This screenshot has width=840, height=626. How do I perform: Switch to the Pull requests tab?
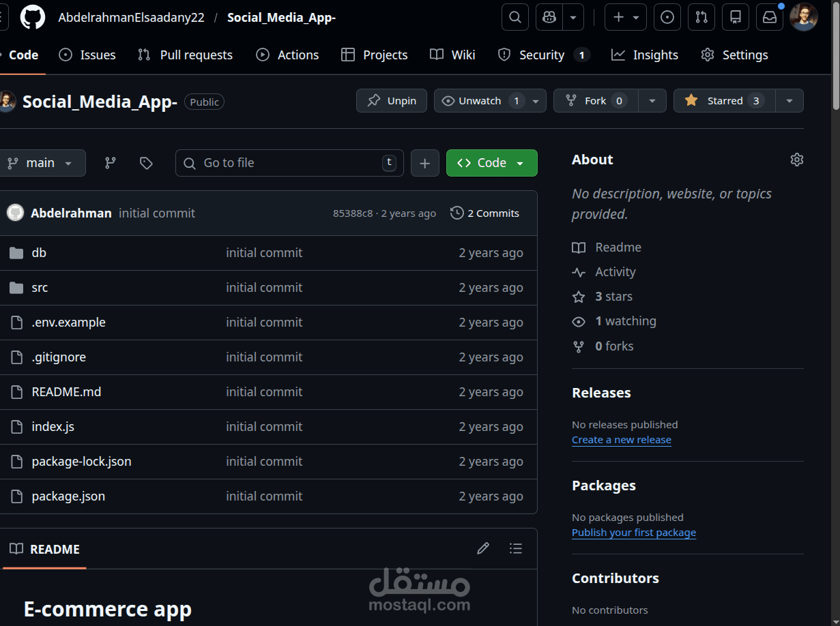point(185,55)
